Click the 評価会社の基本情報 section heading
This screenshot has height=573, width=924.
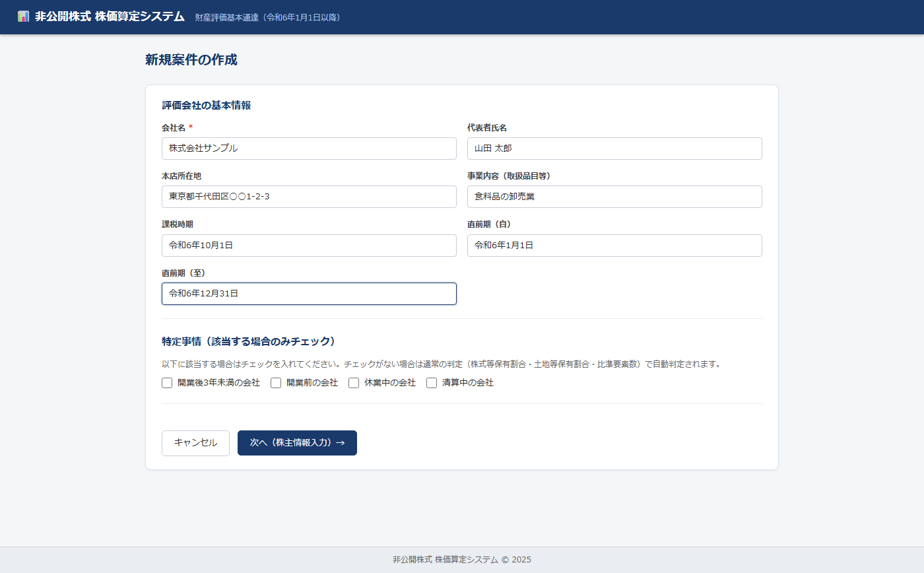coord(206,106)
